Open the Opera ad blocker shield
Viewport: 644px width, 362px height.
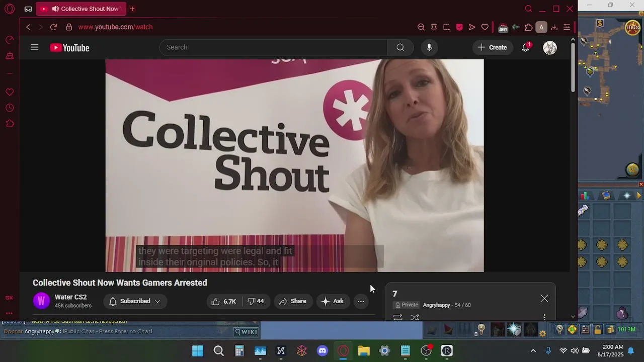459,27
